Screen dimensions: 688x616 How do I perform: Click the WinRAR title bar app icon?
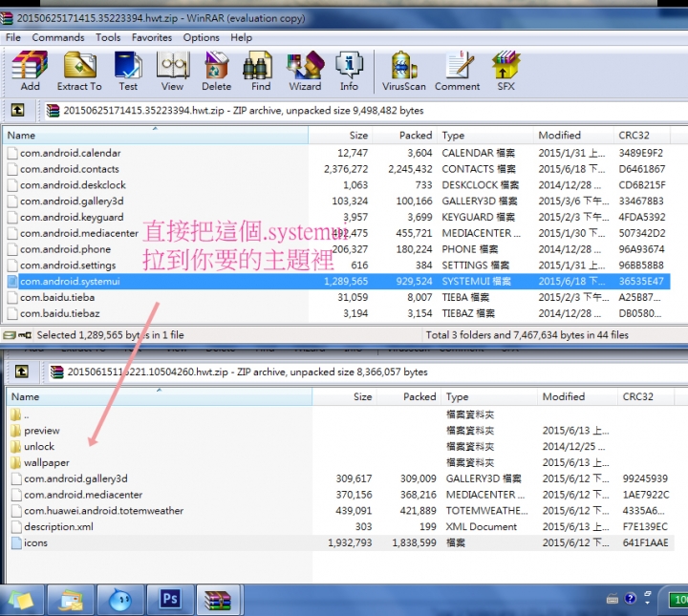click(x=6, y=18)
